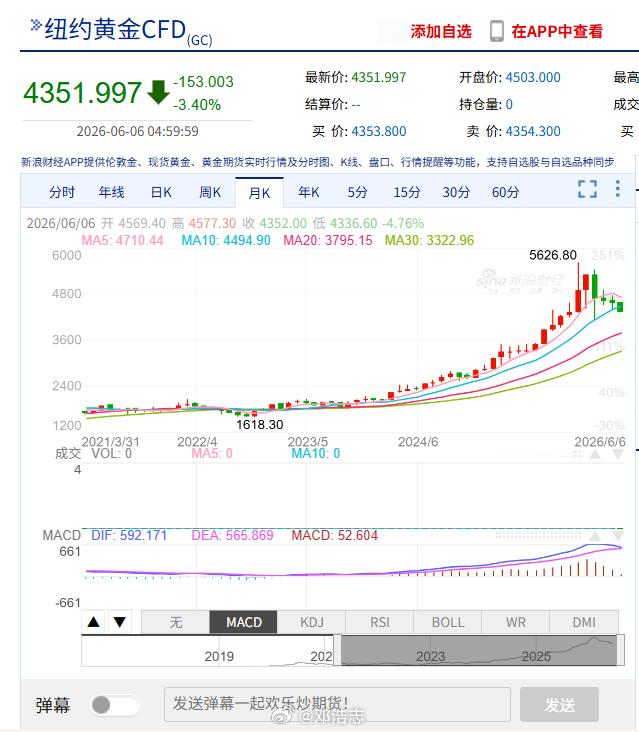Select the DMI indicator tab
The height and width of the screenshot is (732, 639).
coord(584,622)
